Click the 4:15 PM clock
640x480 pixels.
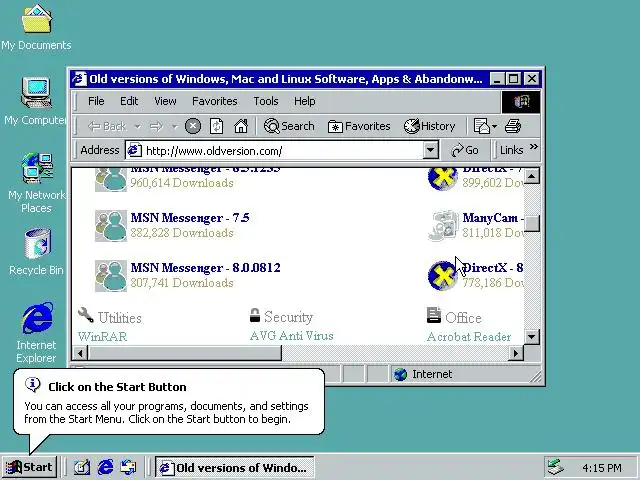(x=602, y=468)
